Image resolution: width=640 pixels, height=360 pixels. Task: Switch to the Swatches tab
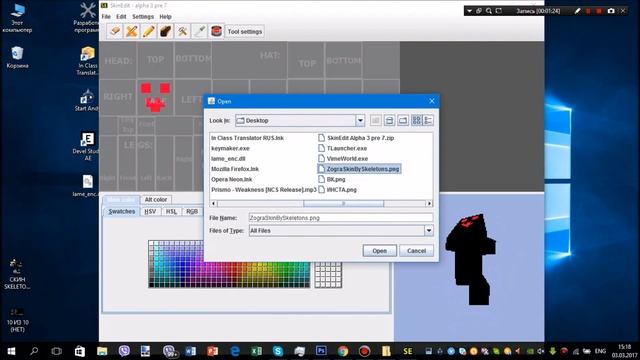tap(122, 211)
